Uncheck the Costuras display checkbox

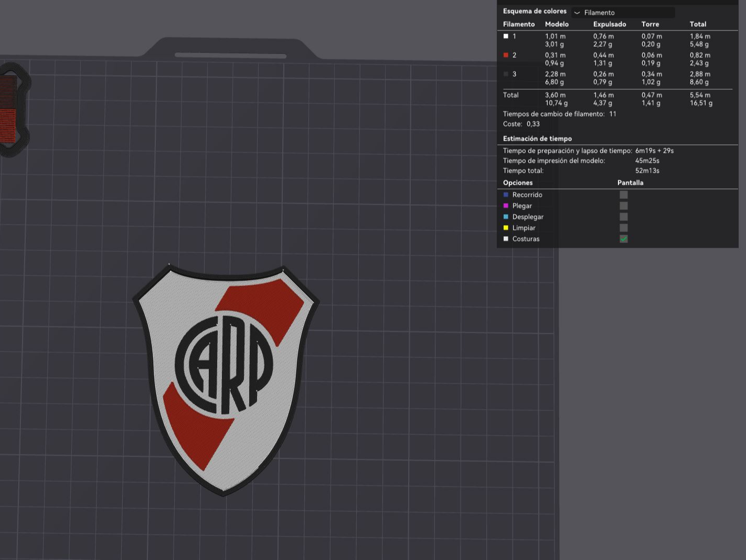(624, 239)
